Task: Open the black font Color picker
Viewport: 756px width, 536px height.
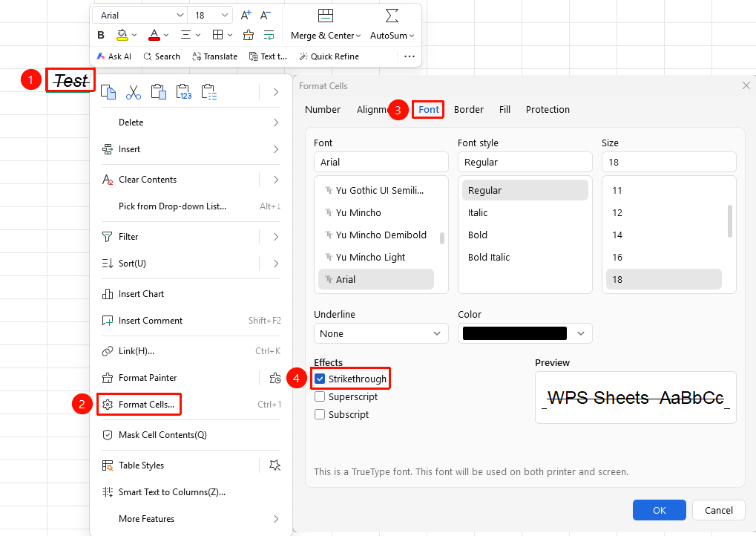Action: point(525,333)
